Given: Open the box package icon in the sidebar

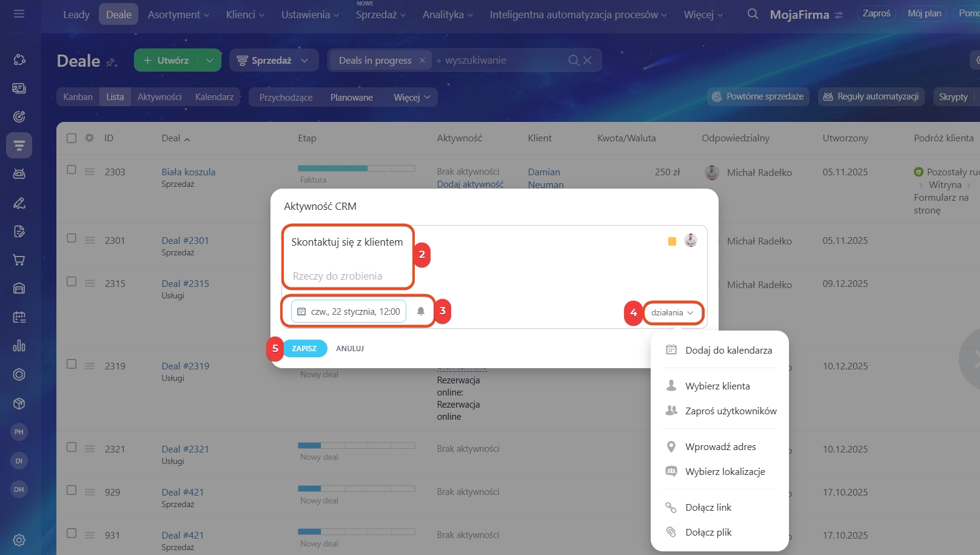Looking at the screenshot, I should click(19, 403).
